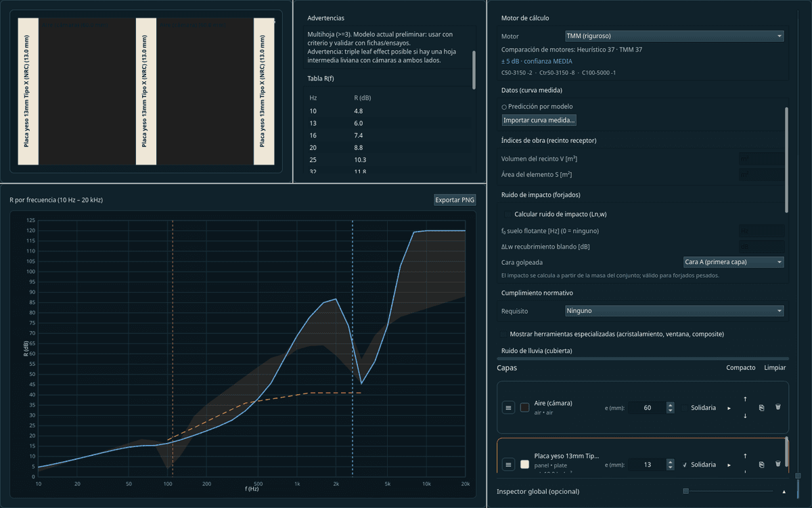
Task: Decrease thickness of Placa yeso layer
Action: click(x=670, y=467)
